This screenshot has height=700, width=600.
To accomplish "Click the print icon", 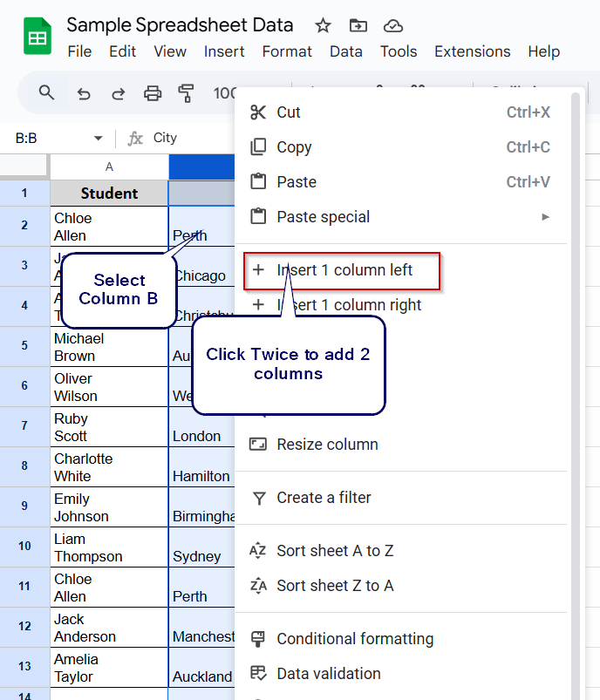I will tap(153, 93).
